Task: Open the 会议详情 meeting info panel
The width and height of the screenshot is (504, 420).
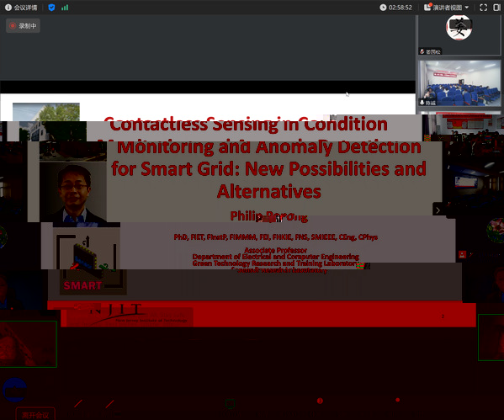Action: (x=21, y=8)
